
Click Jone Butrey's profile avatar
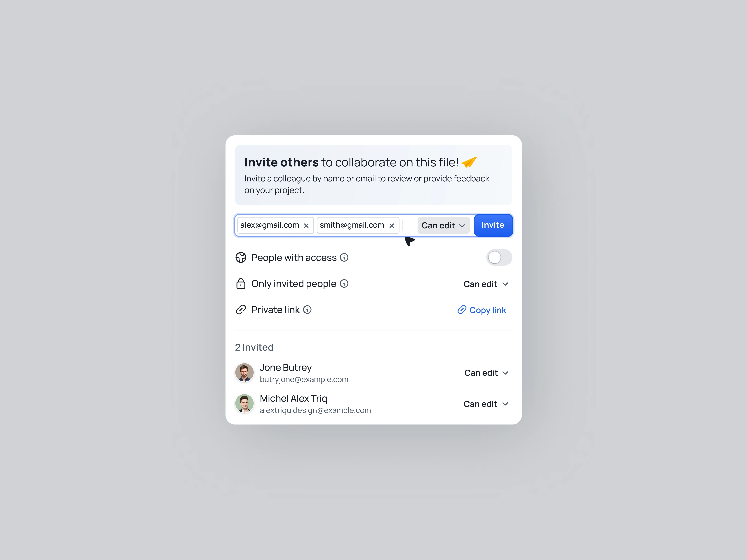[244, 373]
